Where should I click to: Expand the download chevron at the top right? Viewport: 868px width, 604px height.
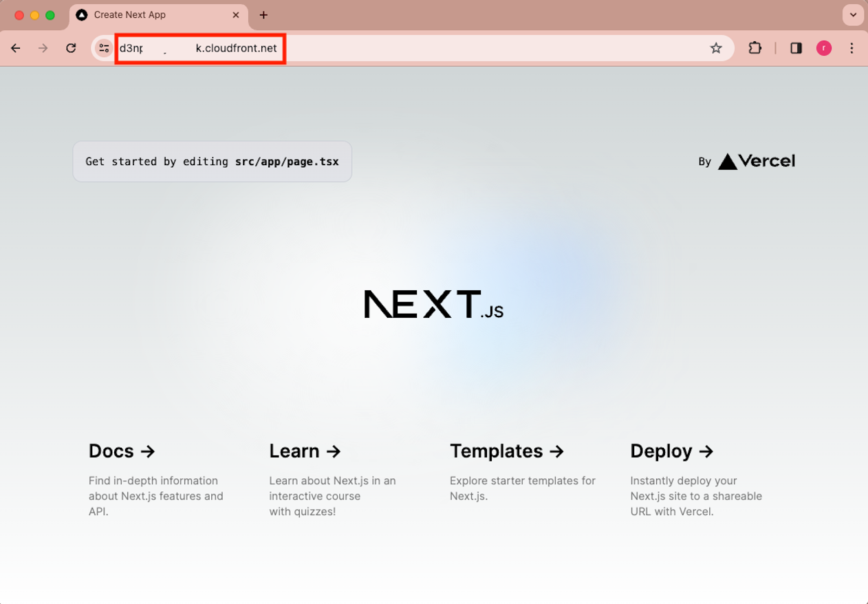pos(853,14)
